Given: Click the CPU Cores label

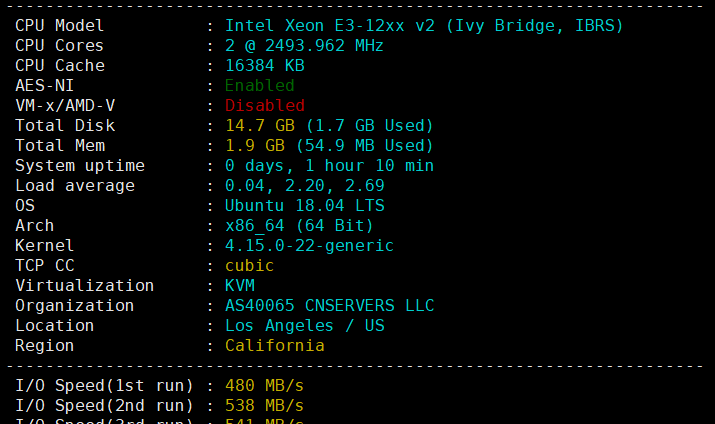Looking at the screenshot, I should [60, 46].
